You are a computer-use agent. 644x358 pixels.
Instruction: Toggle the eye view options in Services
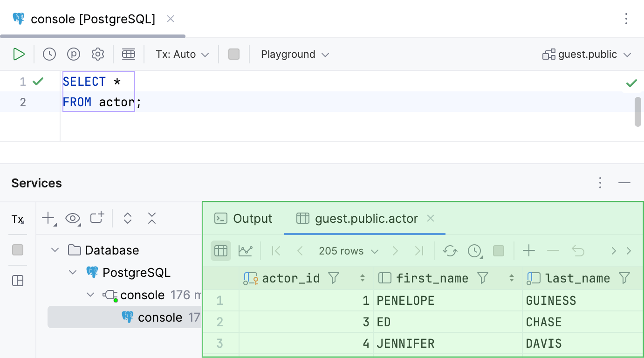pos(73,218)
